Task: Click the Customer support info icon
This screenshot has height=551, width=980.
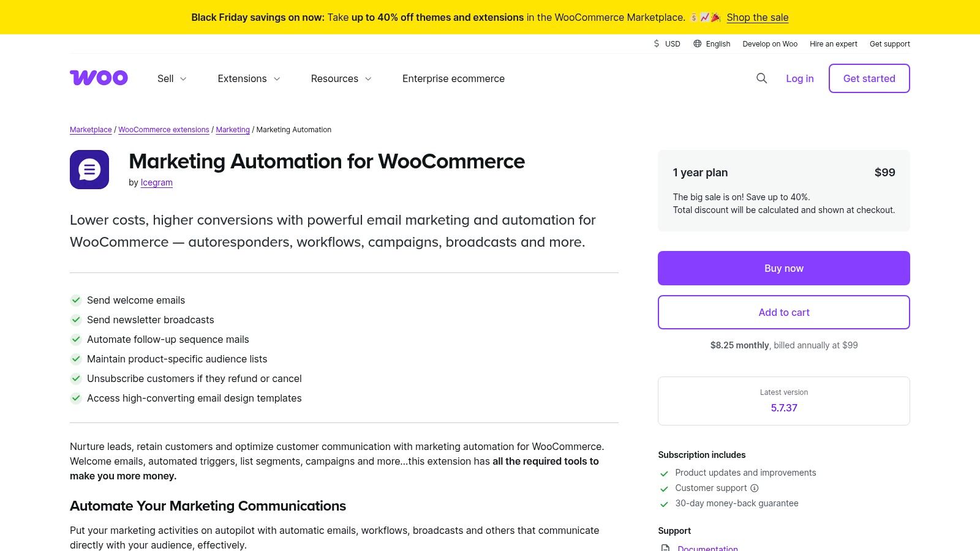Action: tap(755, 488)
